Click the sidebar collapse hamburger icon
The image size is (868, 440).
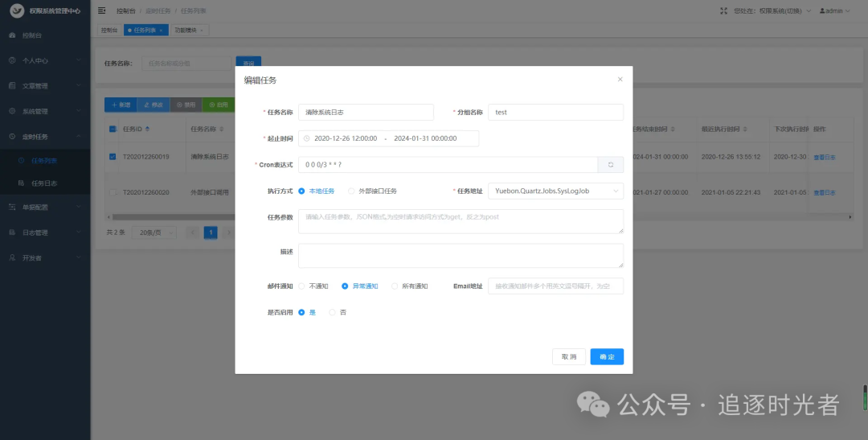[102, 10]
